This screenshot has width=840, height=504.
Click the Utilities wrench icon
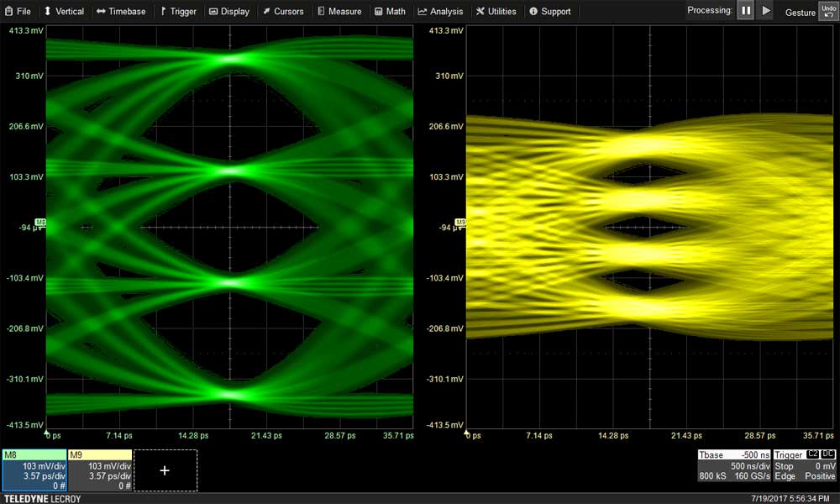pos(480,12)
